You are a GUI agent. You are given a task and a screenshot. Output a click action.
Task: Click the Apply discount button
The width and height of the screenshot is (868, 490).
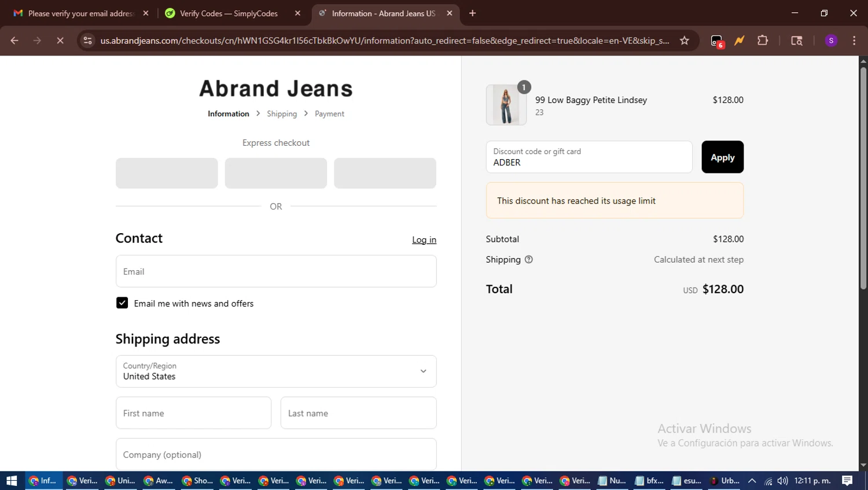[x=722, y=157]
